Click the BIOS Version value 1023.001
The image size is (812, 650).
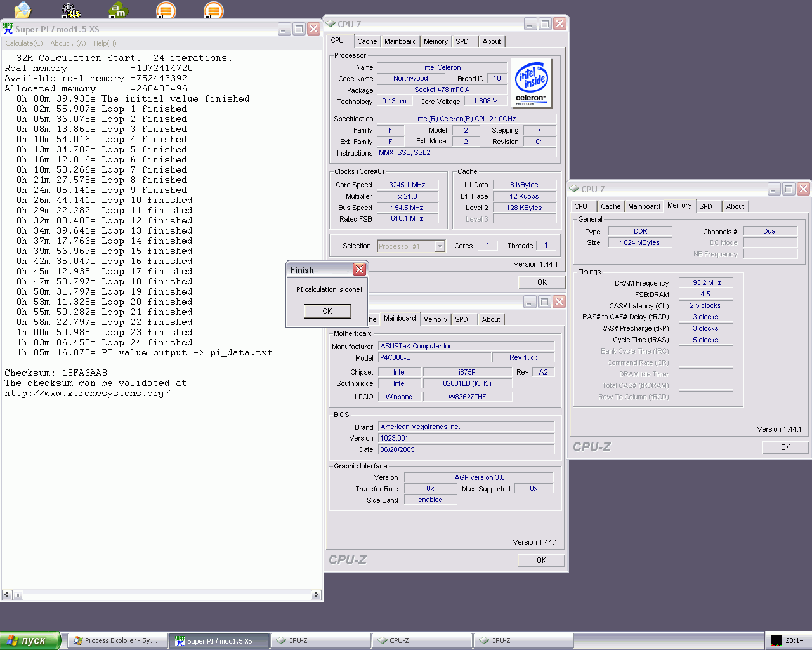(466, 438)
